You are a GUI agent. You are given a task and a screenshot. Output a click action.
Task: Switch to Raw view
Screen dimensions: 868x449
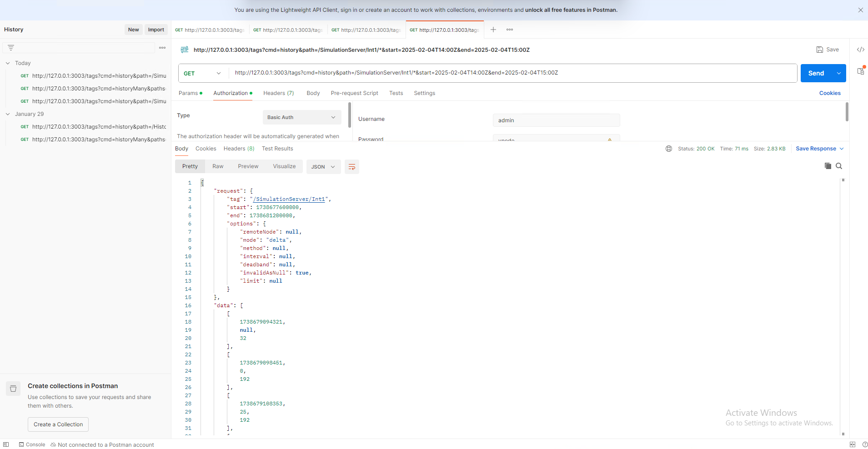pos(218,166)
